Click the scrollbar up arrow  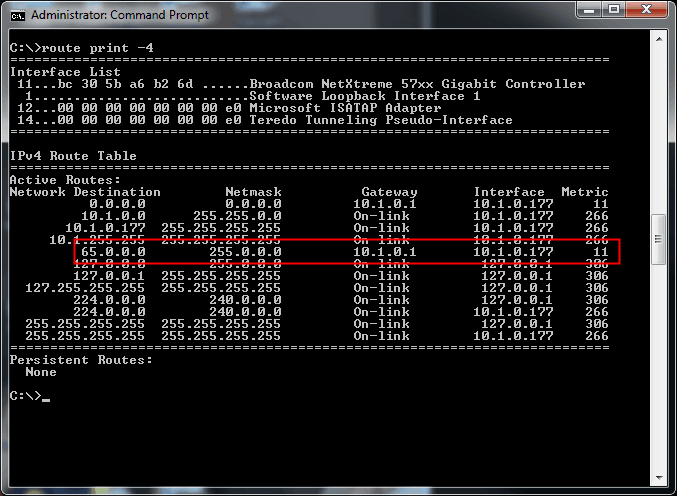(x=659, y=39)
